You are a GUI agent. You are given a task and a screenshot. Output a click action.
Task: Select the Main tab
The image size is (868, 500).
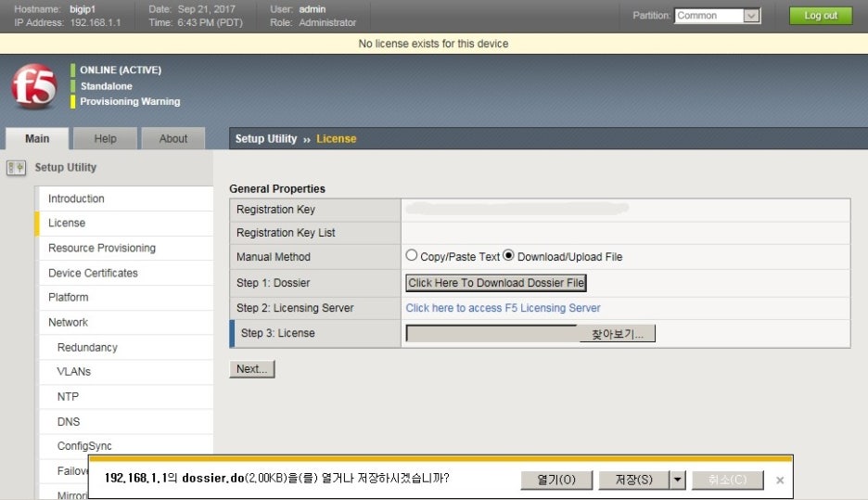(x=37, y=139)
